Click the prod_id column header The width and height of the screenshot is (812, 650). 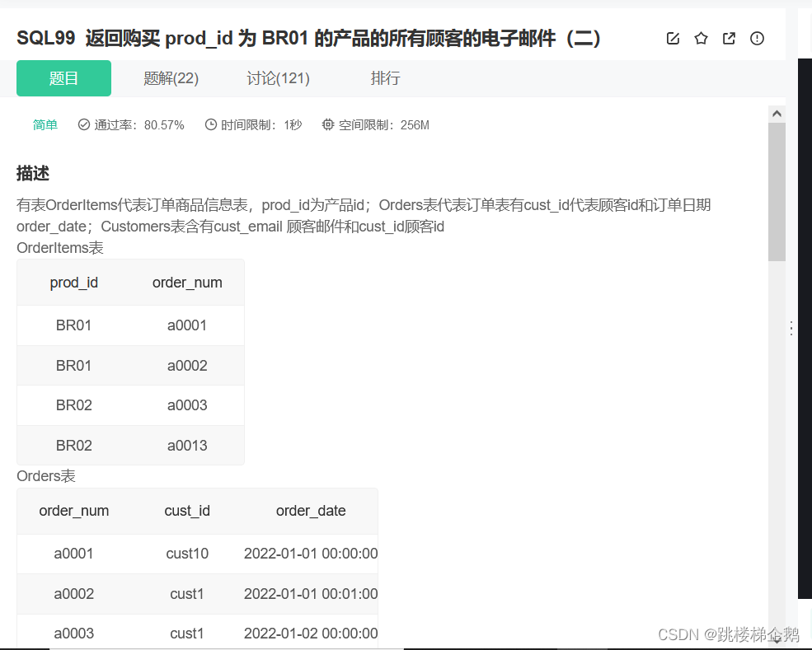(x=74, y=283)
